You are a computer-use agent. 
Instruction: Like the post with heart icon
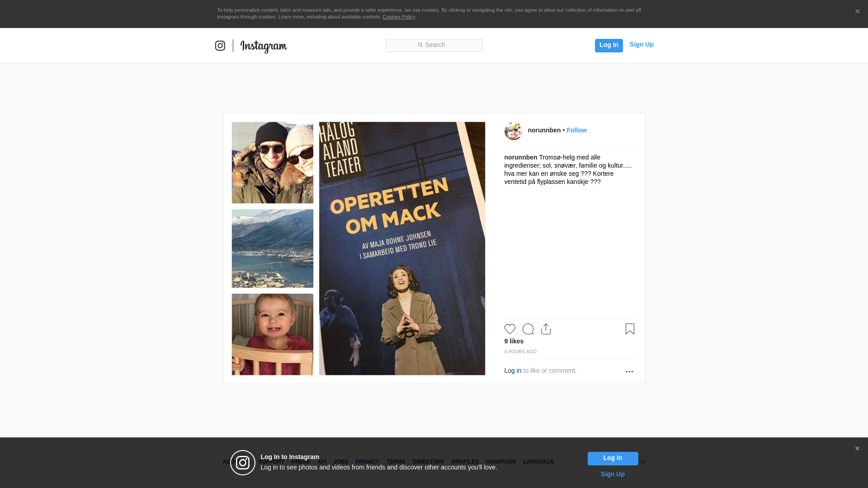tap(510, 329)
